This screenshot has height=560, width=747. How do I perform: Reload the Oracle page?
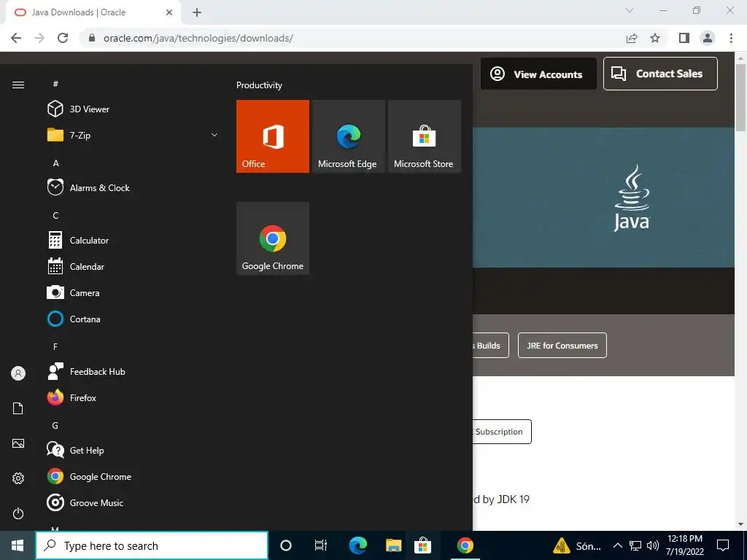pyautogui.click(x=63, y=38)
